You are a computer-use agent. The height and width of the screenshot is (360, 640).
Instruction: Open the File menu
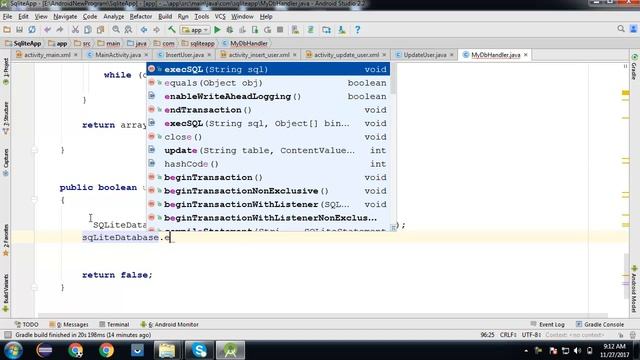tap(7, 16)
